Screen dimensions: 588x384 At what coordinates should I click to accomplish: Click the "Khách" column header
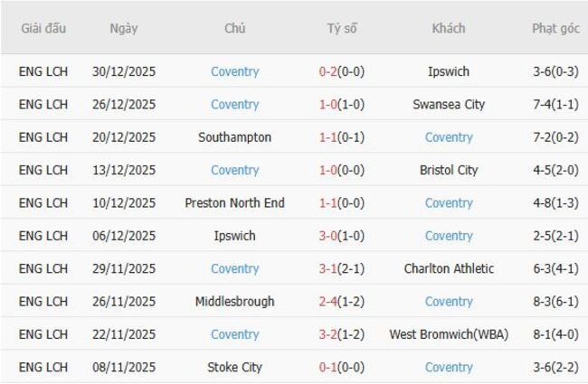[x=449, y=29]
